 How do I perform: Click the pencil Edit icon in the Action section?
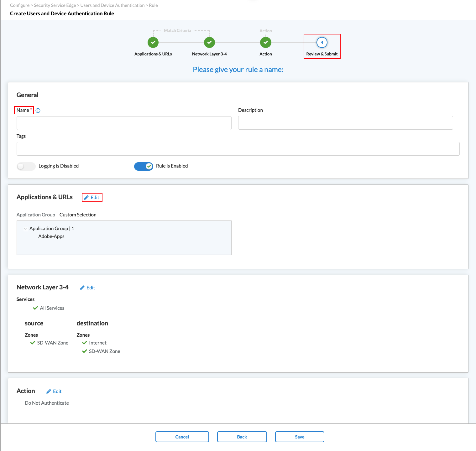[x=49, y=391]
